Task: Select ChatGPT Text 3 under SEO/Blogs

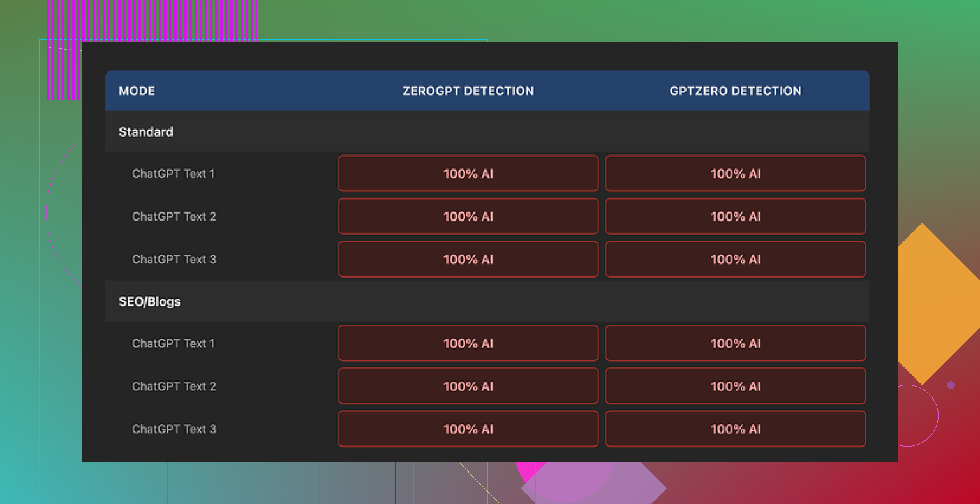Action: 174,429
